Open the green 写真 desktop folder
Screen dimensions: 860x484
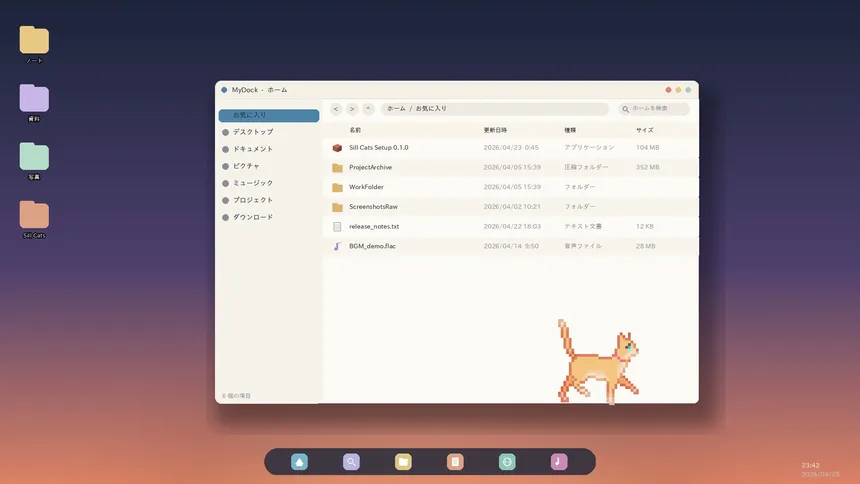pyautogui.click(x=34, y=157)
